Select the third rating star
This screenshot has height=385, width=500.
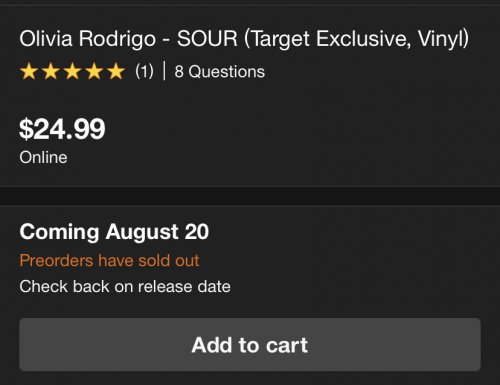tap(72, 71)
